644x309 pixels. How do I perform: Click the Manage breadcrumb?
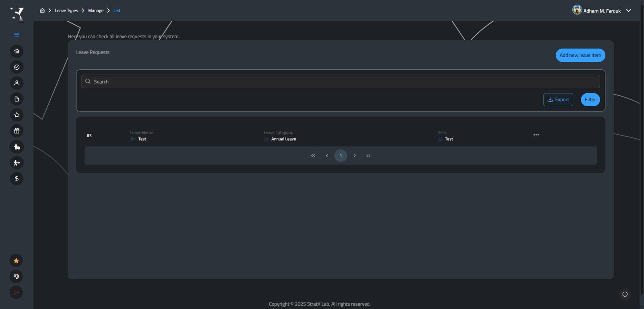(x=96, y=10)
